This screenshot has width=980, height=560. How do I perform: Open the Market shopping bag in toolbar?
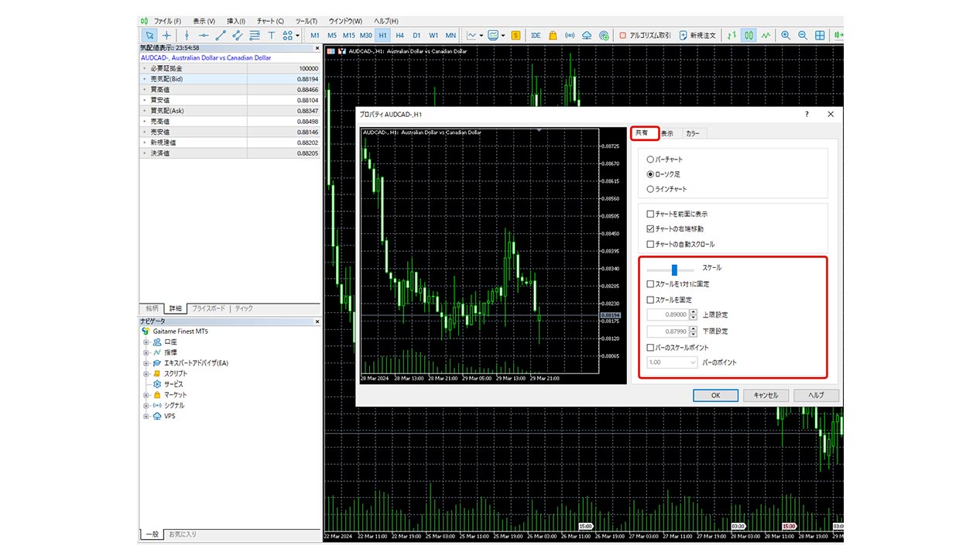tap(553, 36)
